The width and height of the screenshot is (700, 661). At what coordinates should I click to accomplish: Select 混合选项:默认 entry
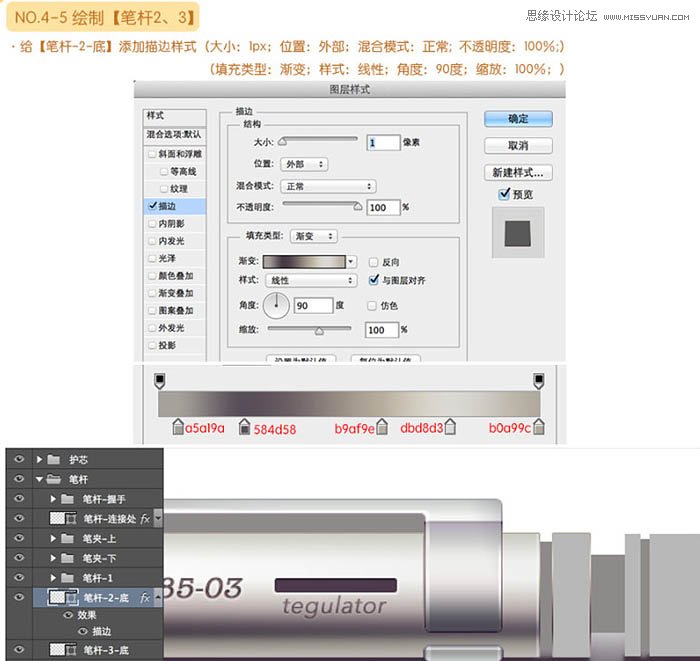(175, 135)
